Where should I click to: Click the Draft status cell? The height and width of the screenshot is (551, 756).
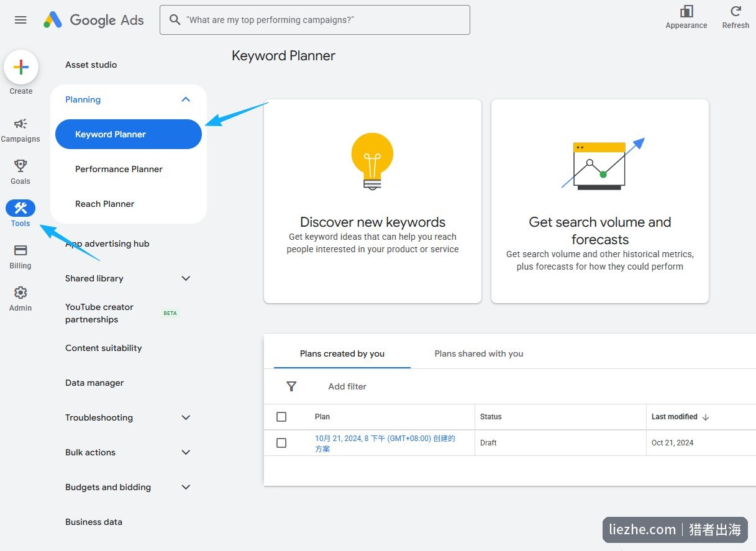click(x=488, y=443)
